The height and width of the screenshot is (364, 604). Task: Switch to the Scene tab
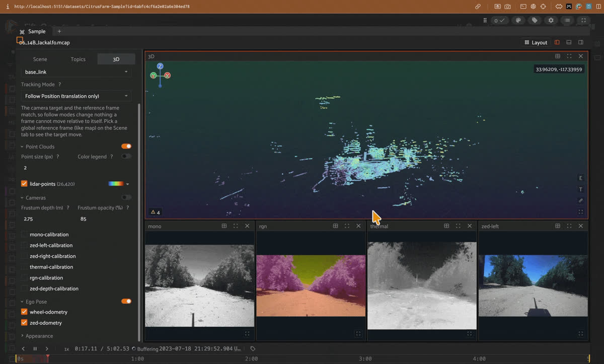[x=40, y=59]
